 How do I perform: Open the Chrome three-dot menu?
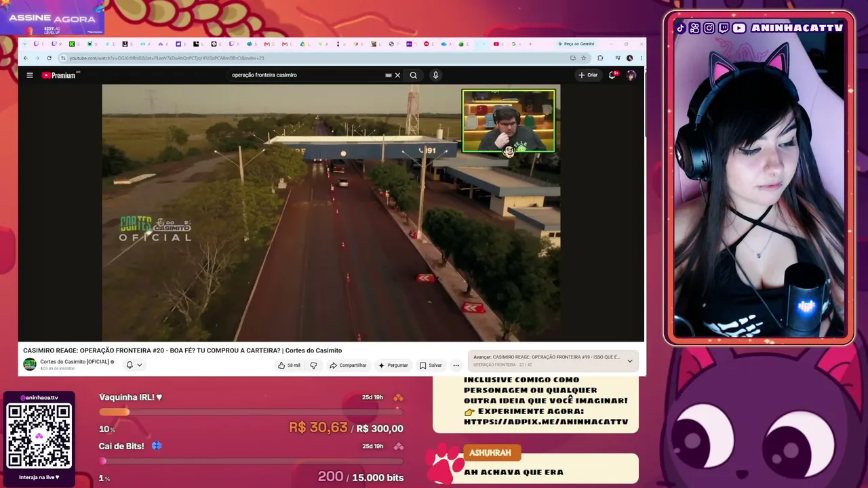[641, 58]
